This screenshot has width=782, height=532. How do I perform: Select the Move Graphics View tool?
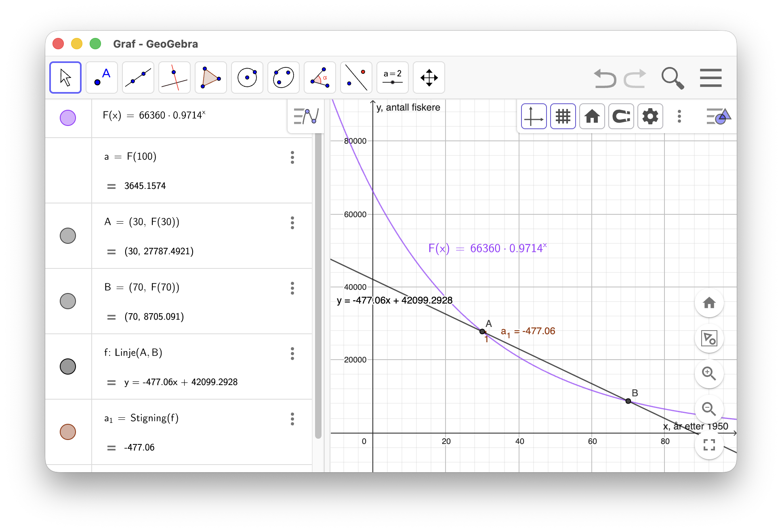coord(429,77)
